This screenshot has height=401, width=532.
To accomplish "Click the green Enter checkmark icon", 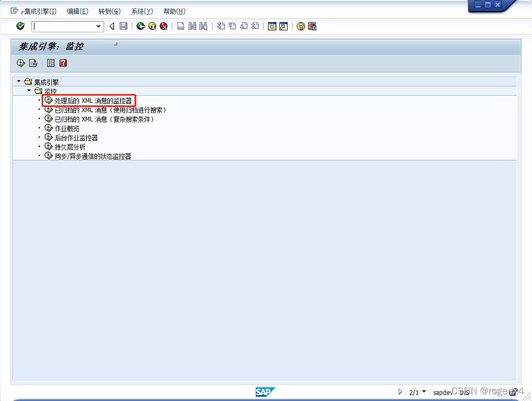I will 21,26.
